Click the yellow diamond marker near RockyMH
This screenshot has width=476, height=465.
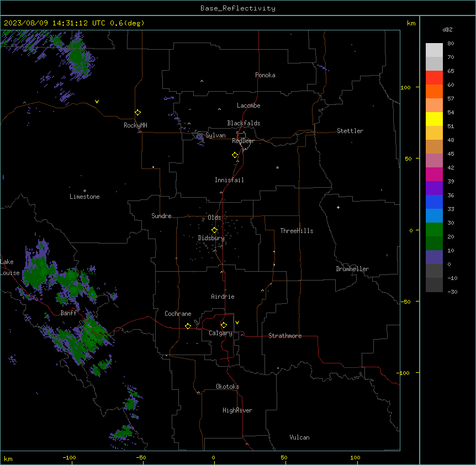pos(138,113)
